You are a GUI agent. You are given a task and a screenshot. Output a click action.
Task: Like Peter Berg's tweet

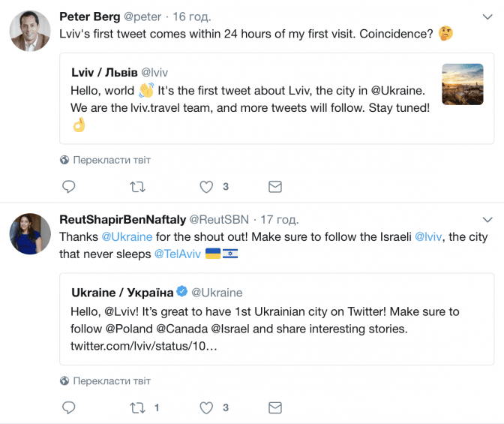206,186
